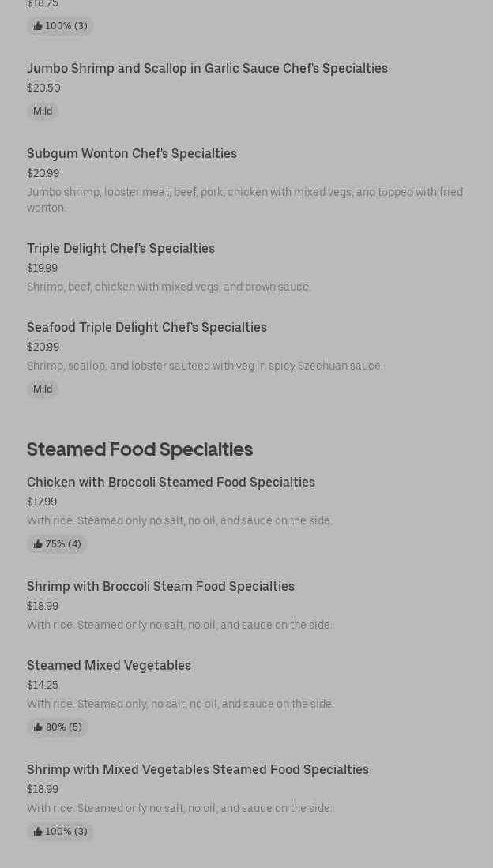Click Mild tag under Jumbo Shrimp and Scallop
The height and width of the screenshot is (868, 493).
pos(43,111)
